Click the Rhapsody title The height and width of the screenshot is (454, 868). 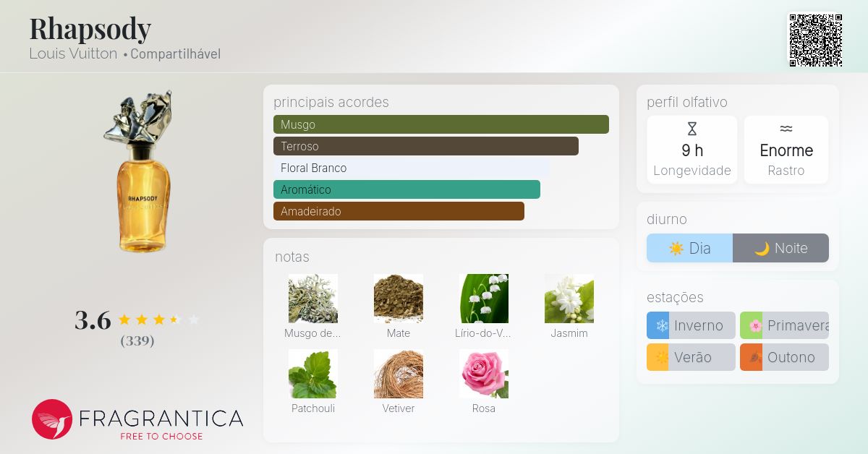point(90,29)
